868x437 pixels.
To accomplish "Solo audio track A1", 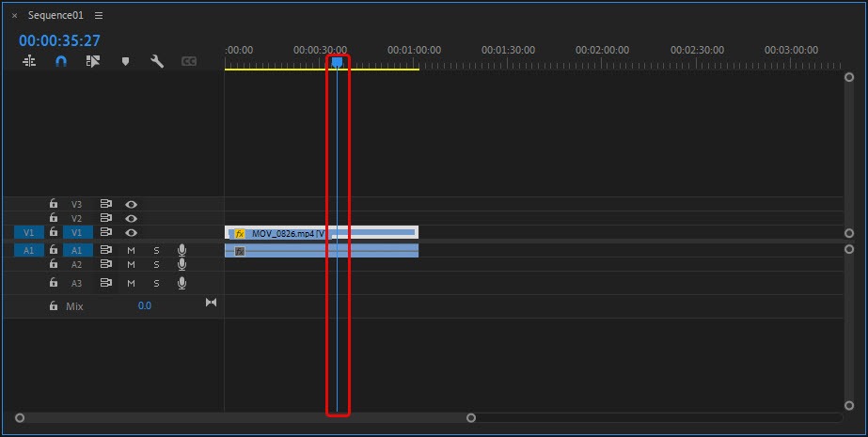I will (157, 250).
